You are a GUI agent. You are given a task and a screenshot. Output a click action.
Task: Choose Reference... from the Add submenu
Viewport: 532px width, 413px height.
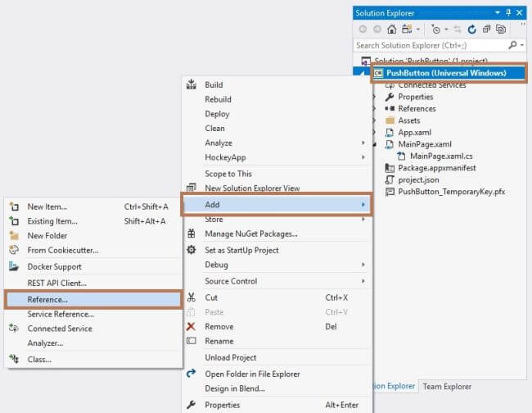point(47,300)
